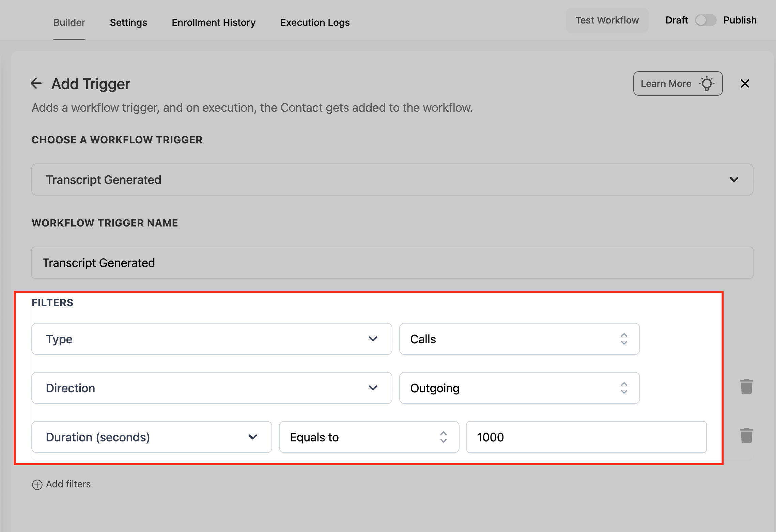
Task: Delete the Duration filter row
Action: pos(746,436)
